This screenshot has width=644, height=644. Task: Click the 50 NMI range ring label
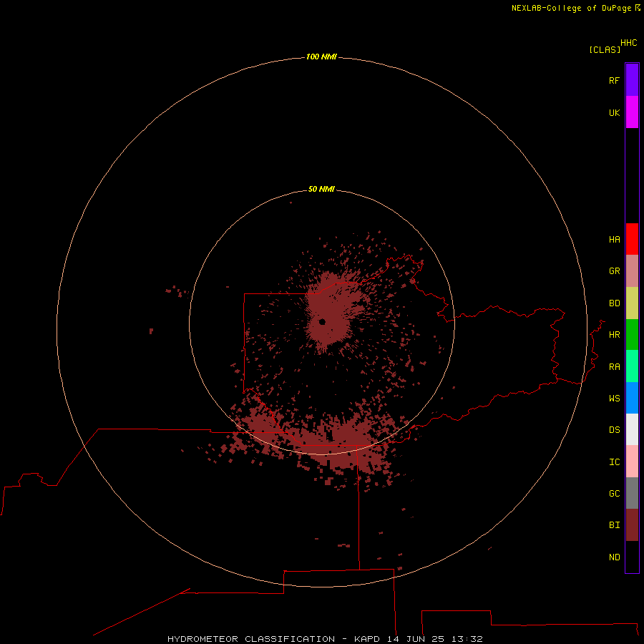(x=321, y=189)
